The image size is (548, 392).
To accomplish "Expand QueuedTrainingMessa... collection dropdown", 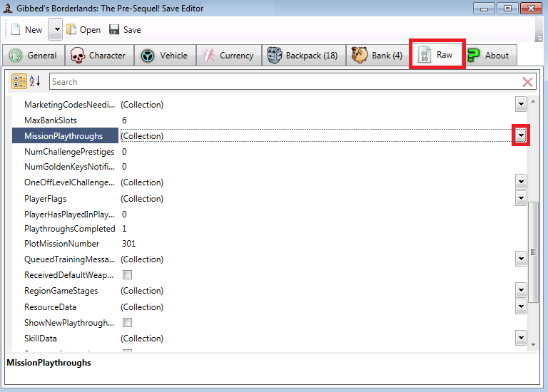I will (x=521, y=259).
